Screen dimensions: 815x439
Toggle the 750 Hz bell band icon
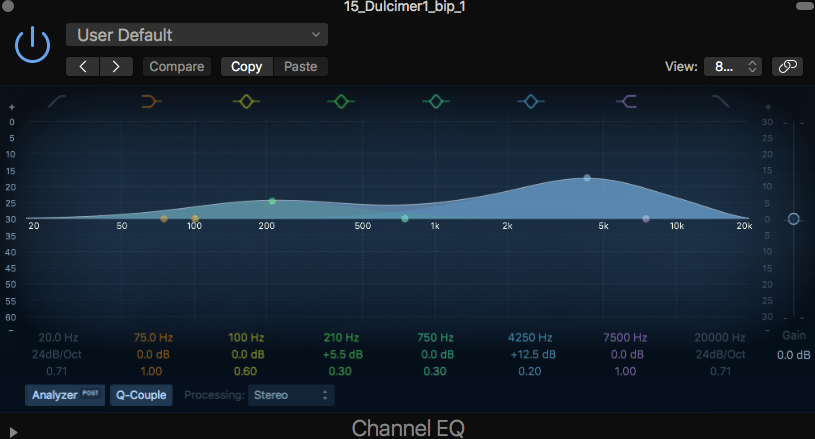pos(435,101)
